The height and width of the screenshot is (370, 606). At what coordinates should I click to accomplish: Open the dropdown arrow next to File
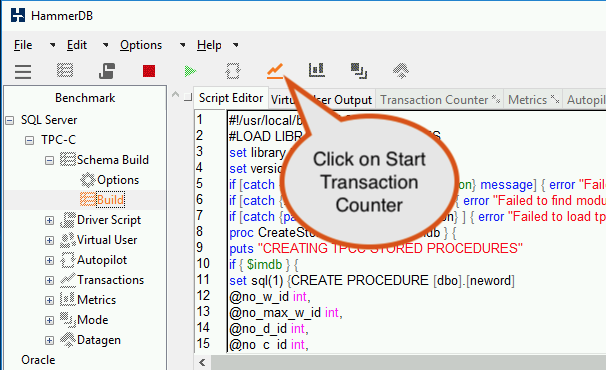coord(53,45)
